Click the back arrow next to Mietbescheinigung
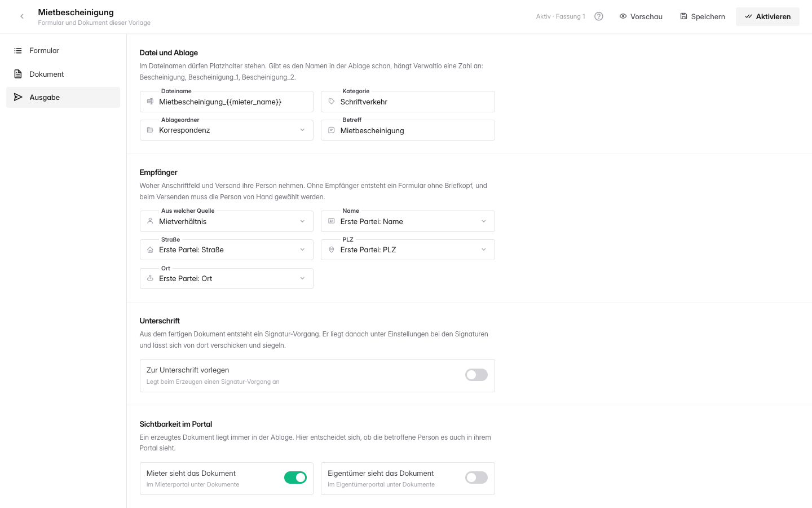812x508 pixels. click(x=22, y=16)
